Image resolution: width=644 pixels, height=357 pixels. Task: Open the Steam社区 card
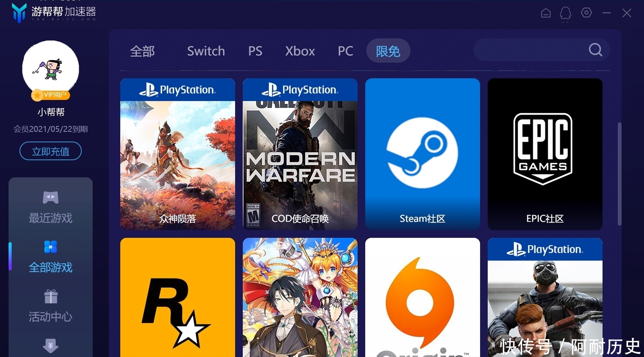tap(422, 154)
